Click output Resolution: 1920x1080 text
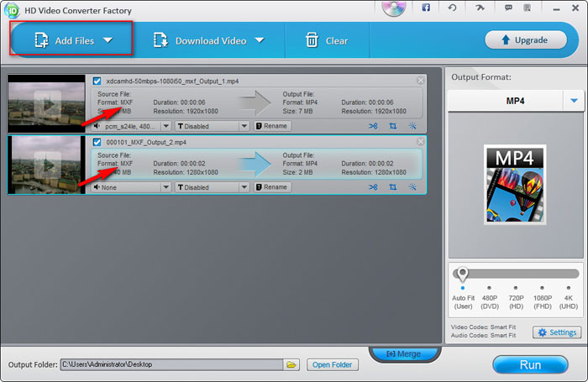Screen dimensions: 588x382 pyautogui.click(x=374, y=111)
